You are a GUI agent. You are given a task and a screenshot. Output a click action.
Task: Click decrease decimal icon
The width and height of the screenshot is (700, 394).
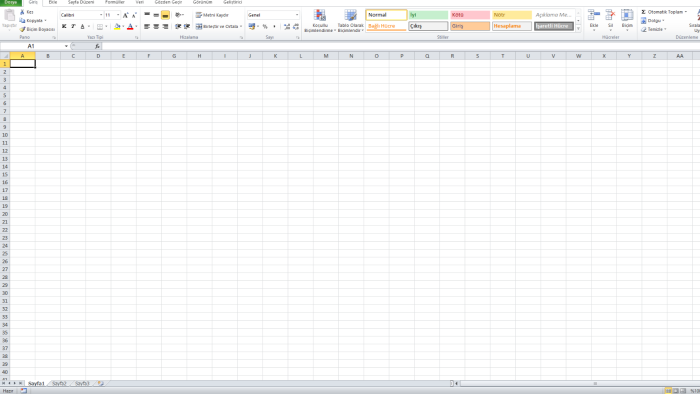point(296,26)
